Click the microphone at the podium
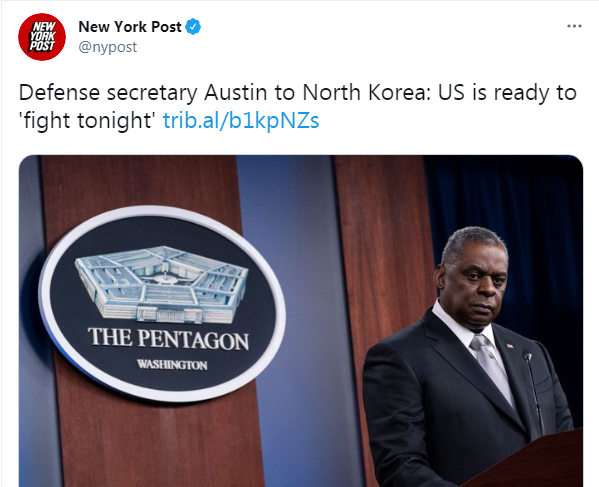 coord(533,392)
